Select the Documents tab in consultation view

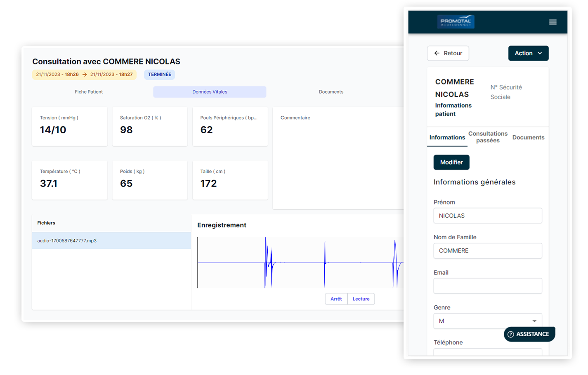click(x=331, y=92)
